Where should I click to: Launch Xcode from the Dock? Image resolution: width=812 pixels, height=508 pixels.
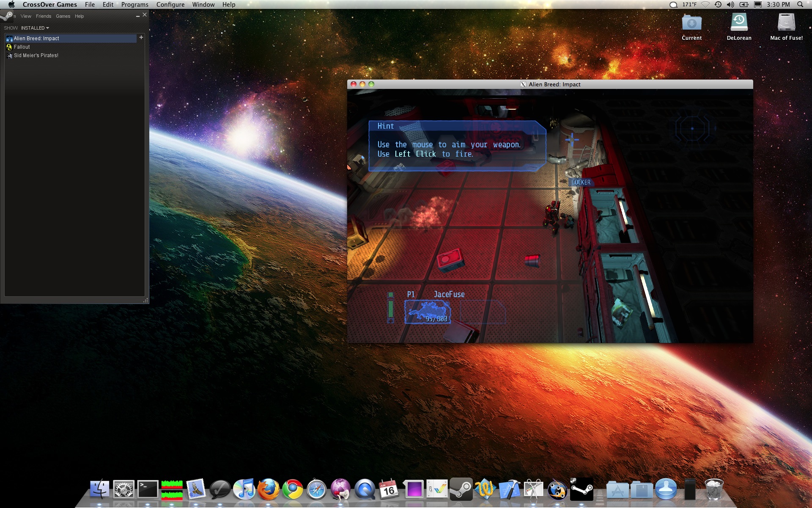(x=509, y=489)
